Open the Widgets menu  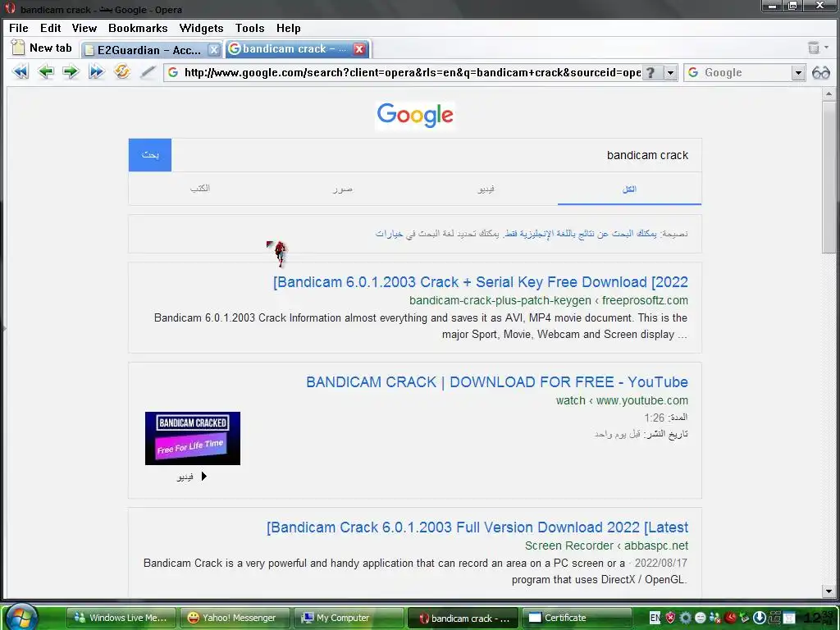click(x=201, y=28)
